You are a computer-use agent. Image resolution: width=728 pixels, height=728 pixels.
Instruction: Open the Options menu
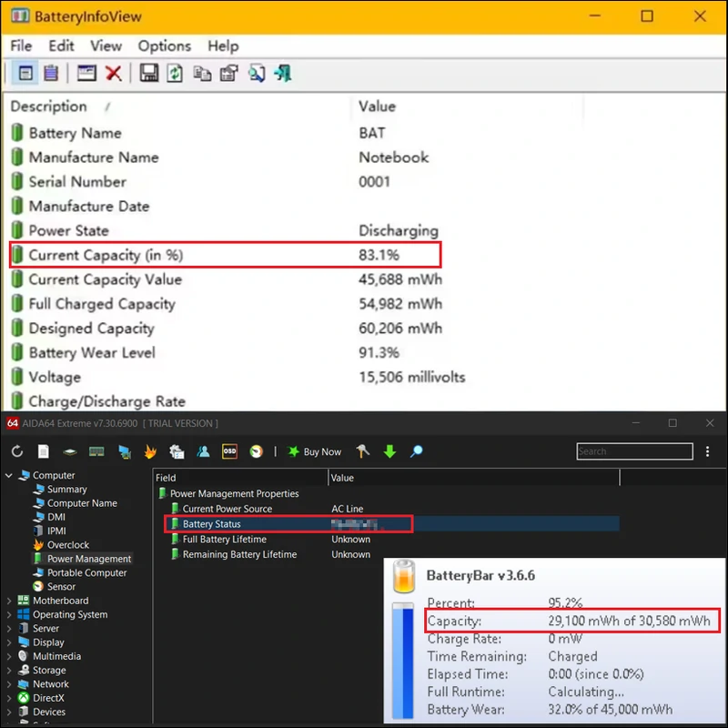164,45
